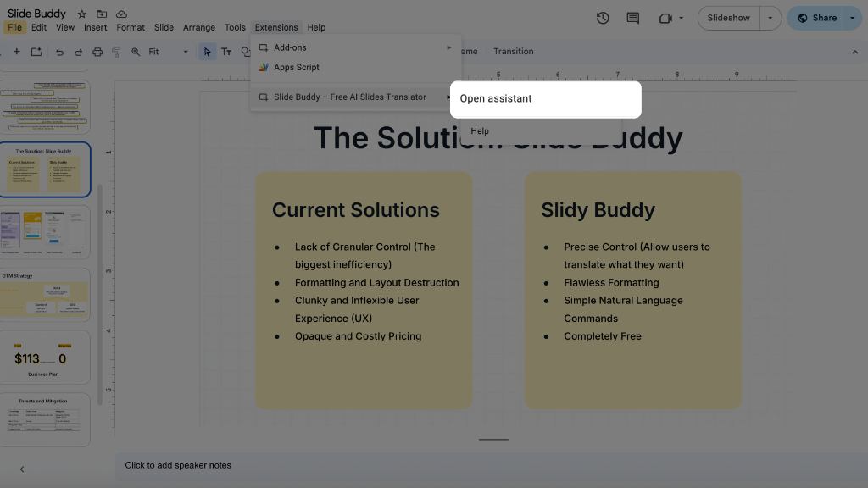Switch to the Transition panel
The height and width of the screenshot is (488, 868).
click(513, 51)
